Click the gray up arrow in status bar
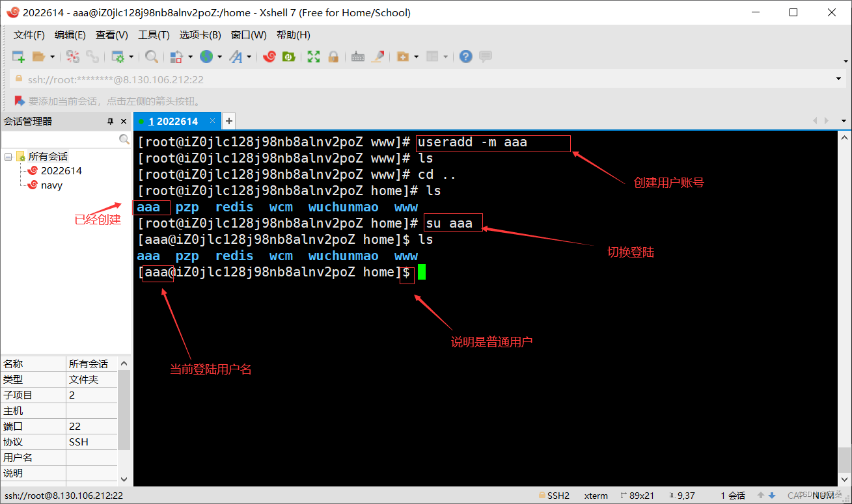 (x=760, y=496)
